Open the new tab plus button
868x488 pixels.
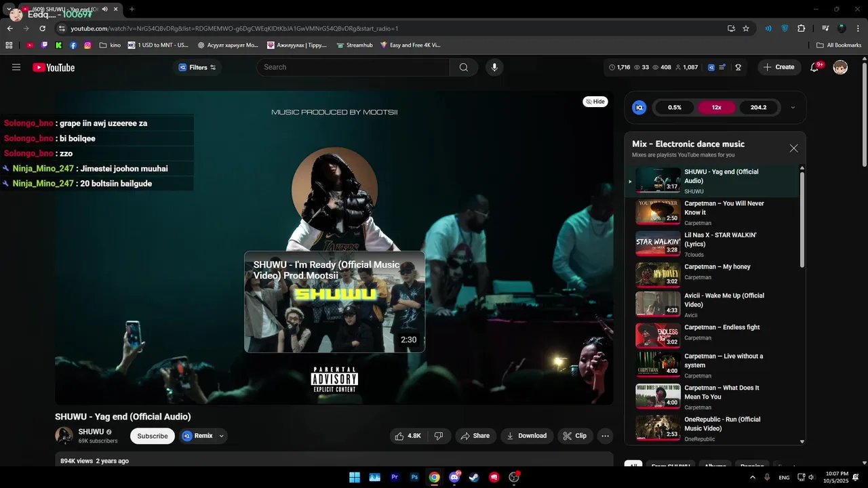[x=132, y=9]
